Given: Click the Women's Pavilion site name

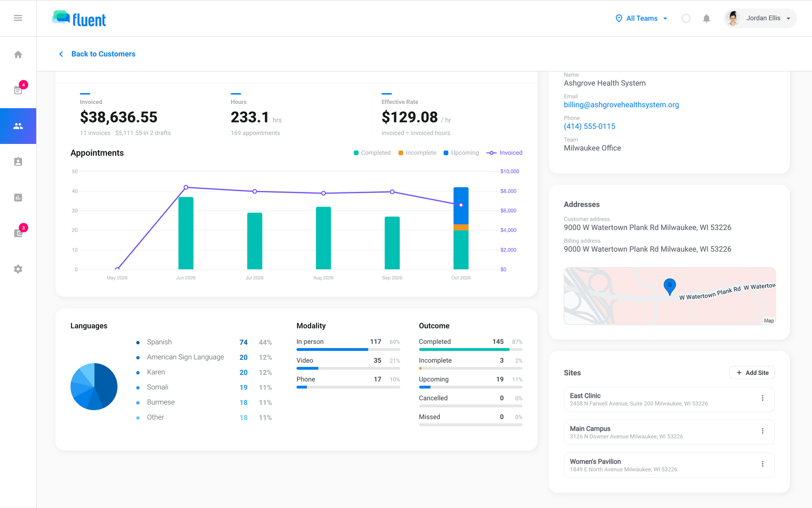Looking at the screenshot, I should (595, 462).
